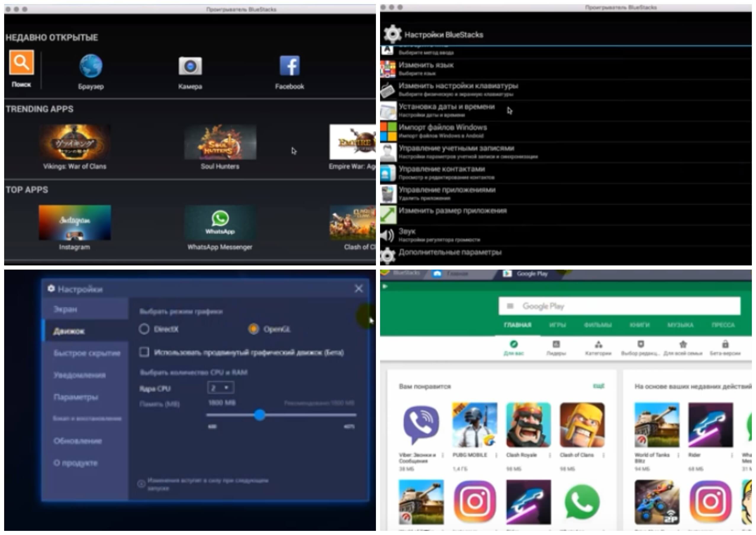This screenshot has height=535, width=756.
Task: Open the green WhatsApp icon in Google Play
Action: click(x=582, y=502)
